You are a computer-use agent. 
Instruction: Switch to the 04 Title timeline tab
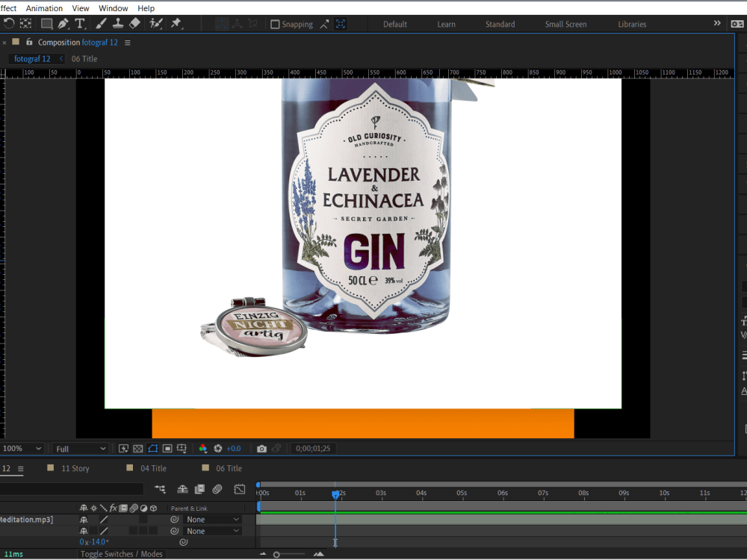point(153,469)
